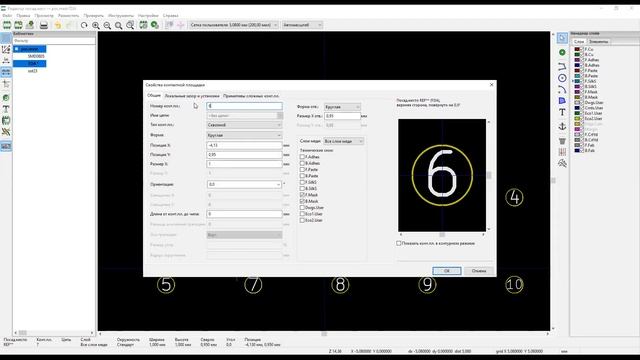The image size is (640, 360).
Task: Enable show pad in outline mode checkbox
Action: tap(399, 243)
